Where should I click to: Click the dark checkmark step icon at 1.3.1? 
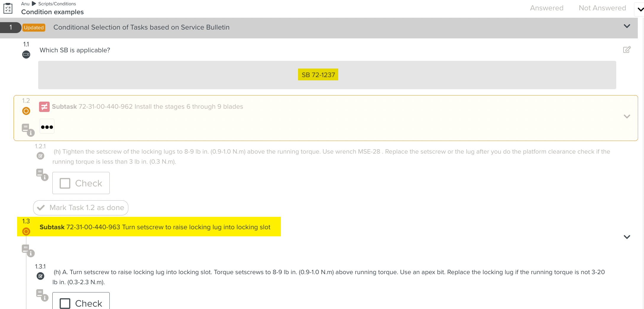click(x=41, y=276)
